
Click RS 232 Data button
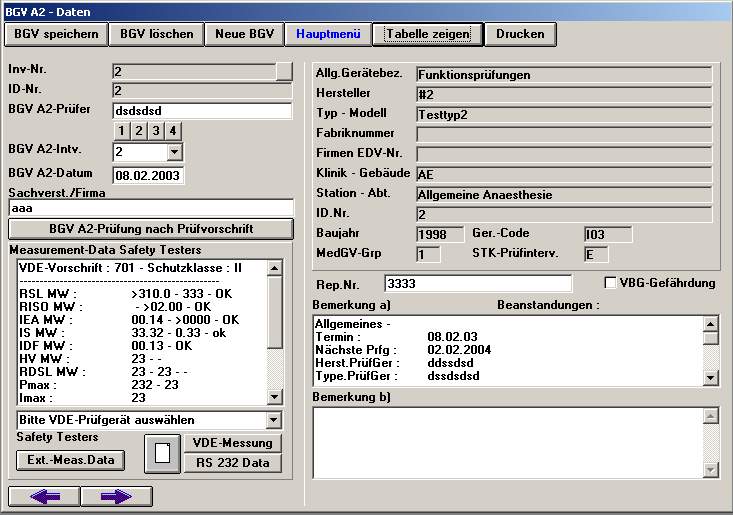tap(233, 463)
